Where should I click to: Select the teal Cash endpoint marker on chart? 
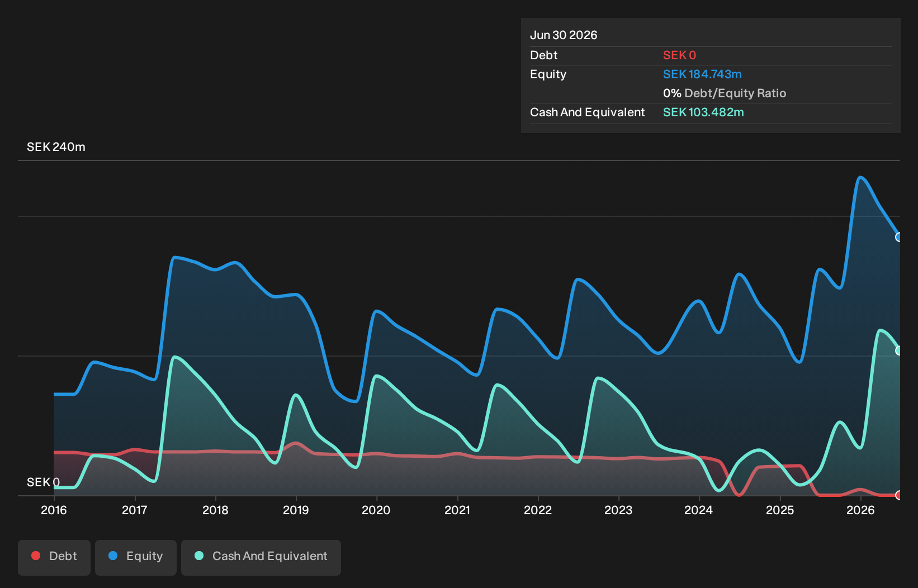(x=899, y=350)
